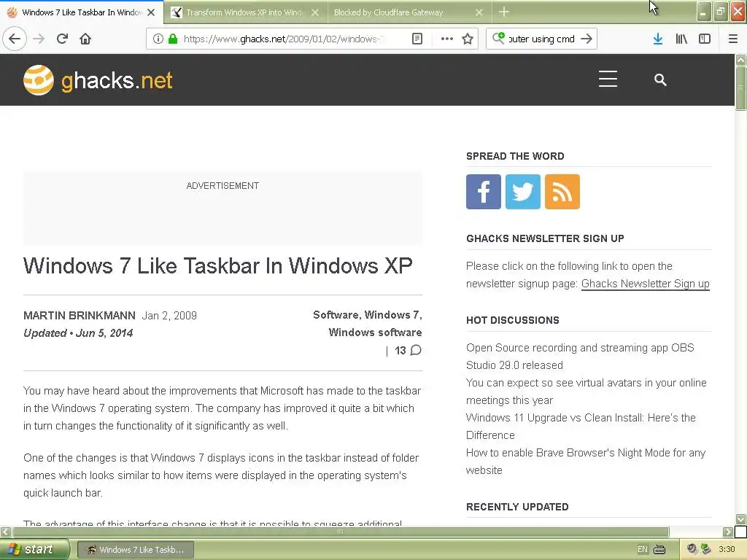Close the Blocked by Cloudflare Gateway tab

(x=479, y=12)
